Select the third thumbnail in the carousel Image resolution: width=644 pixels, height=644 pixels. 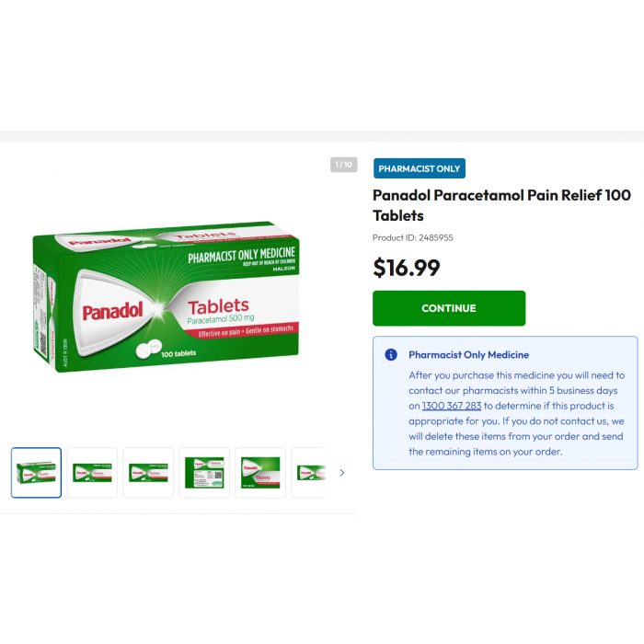point(148,473)
